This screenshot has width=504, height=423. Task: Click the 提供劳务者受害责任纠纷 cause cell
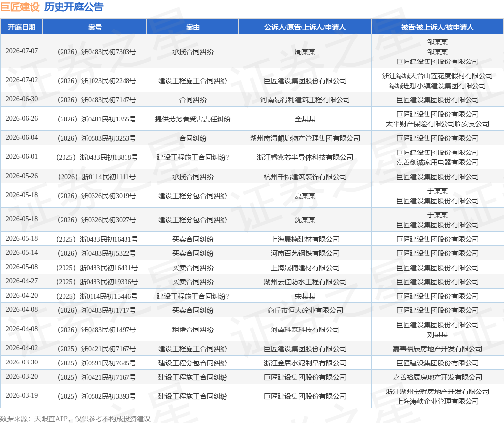[x=193, y=119]
